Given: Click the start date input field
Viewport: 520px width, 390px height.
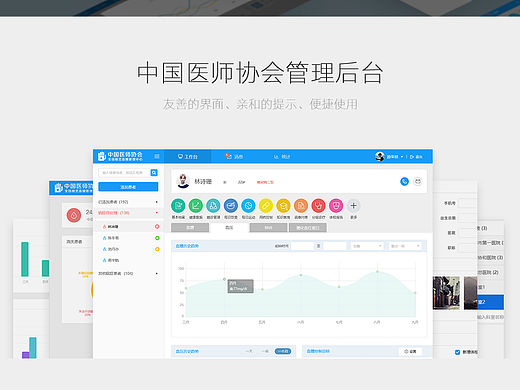Looking at the screenshot, I should click(302, 246).
